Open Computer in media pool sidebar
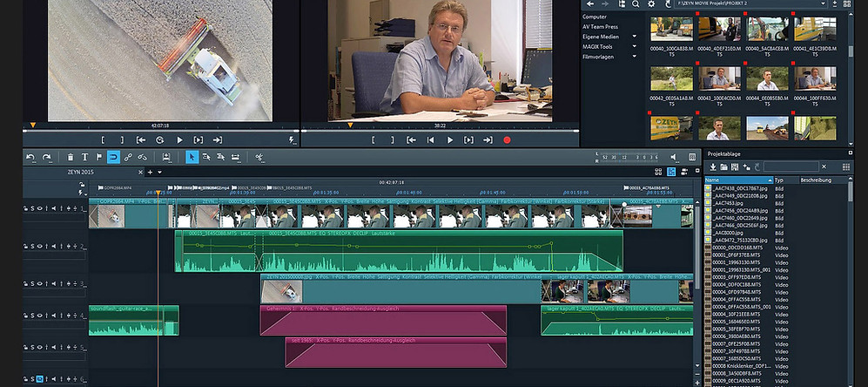The image size is (868, 387). click(x=595, y=17)
